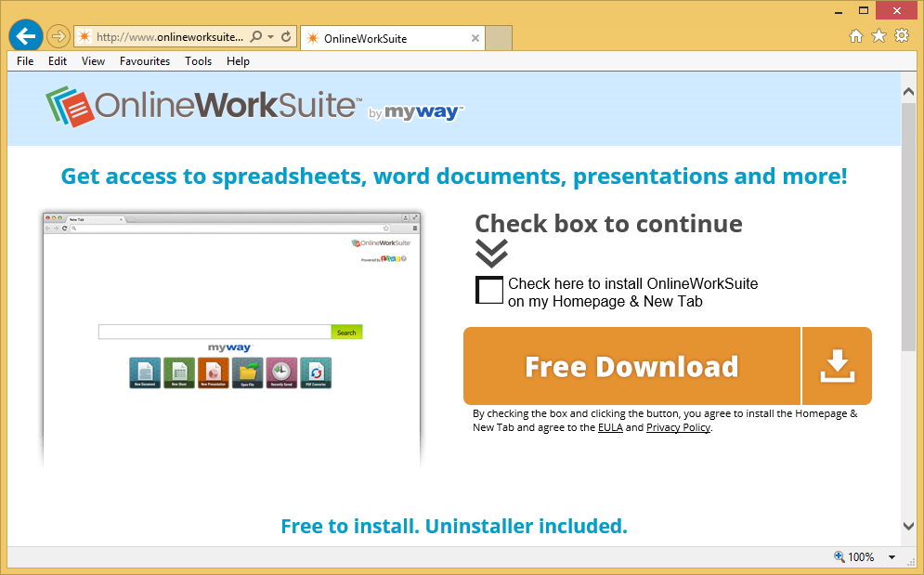Click the double chevron arrow above checkbox
Screen dimensions: 924x575
pos(491,254)
